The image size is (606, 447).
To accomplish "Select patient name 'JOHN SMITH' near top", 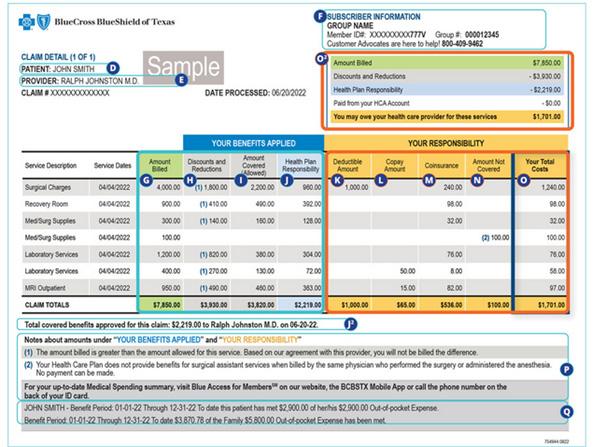I will [73, 69].
